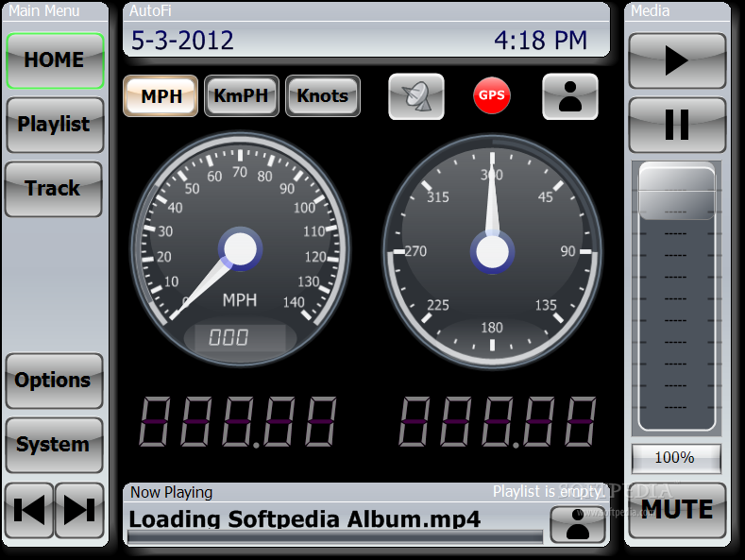Click the track progress bar
This screenshot has width=745, height=560.
[335, 537]
